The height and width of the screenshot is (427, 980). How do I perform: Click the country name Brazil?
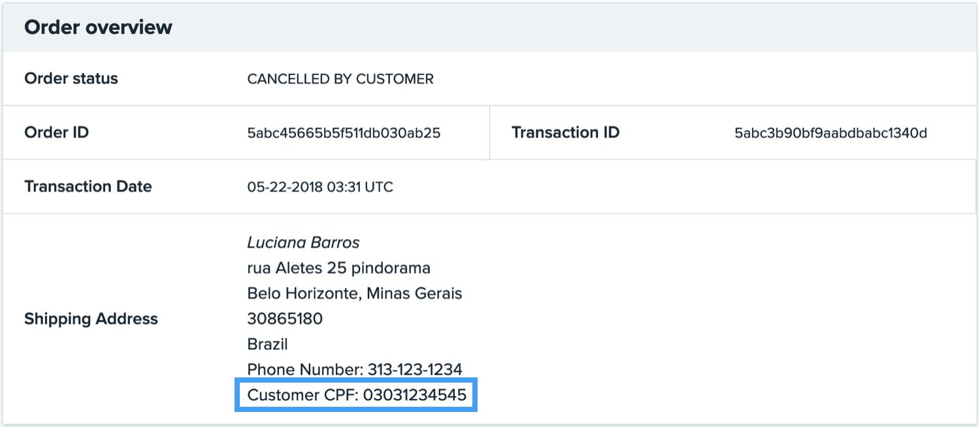point(267,344)
